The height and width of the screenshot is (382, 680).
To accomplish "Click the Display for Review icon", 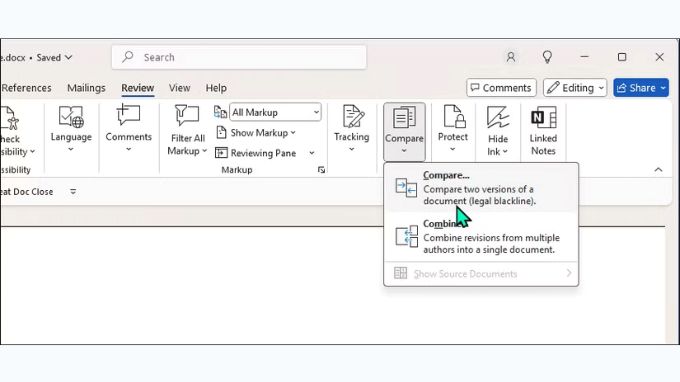I will pyautogui.click(x=220, y=112).
